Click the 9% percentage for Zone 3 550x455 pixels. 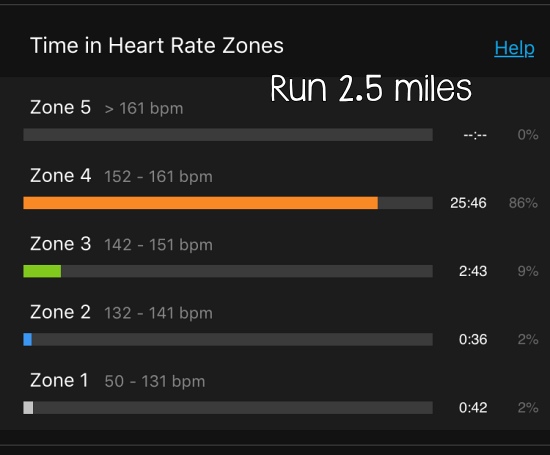coord(528,271)
